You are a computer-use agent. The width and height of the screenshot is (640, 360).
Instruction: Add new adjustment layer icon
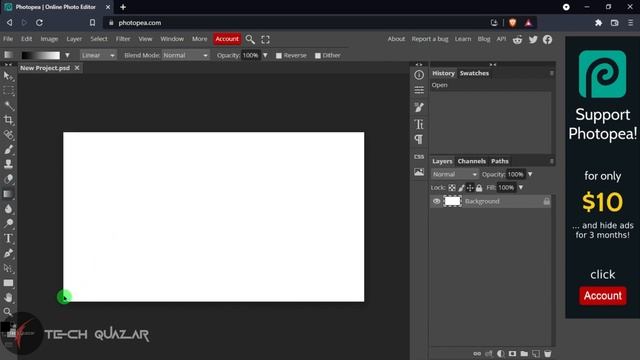click(x=500, y=353)
